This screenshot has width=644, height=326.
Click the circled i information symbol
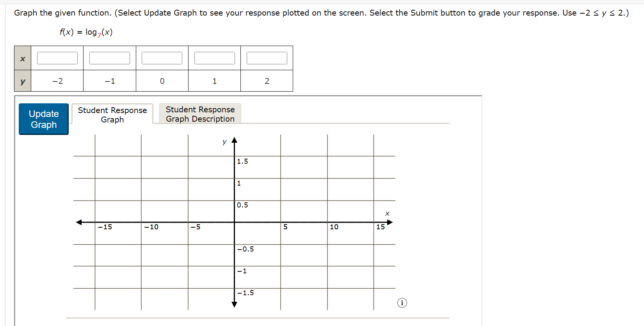pyautogui.click(x=402, y=303)
